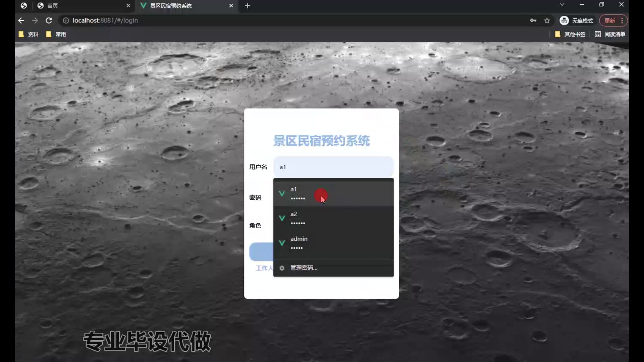Click the 更新 update button
This screenshot has height=362, width=644.
point(609,20)
